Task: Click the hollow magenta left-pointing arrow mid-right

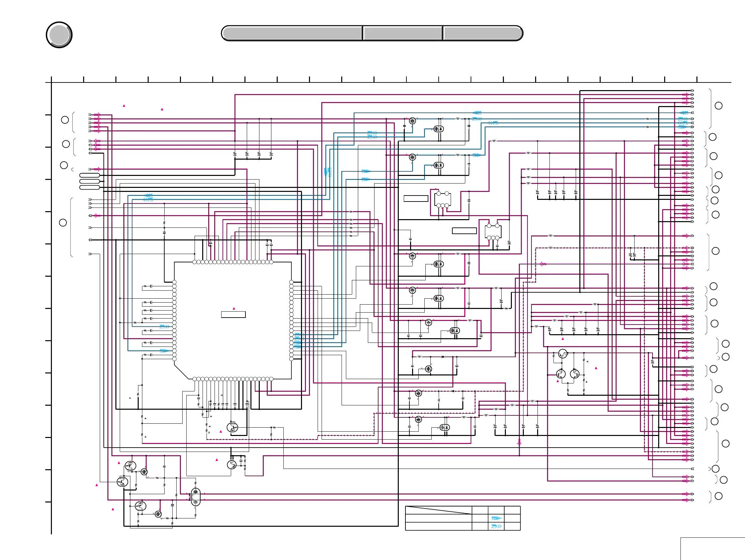Action: [x=543, y=264]
